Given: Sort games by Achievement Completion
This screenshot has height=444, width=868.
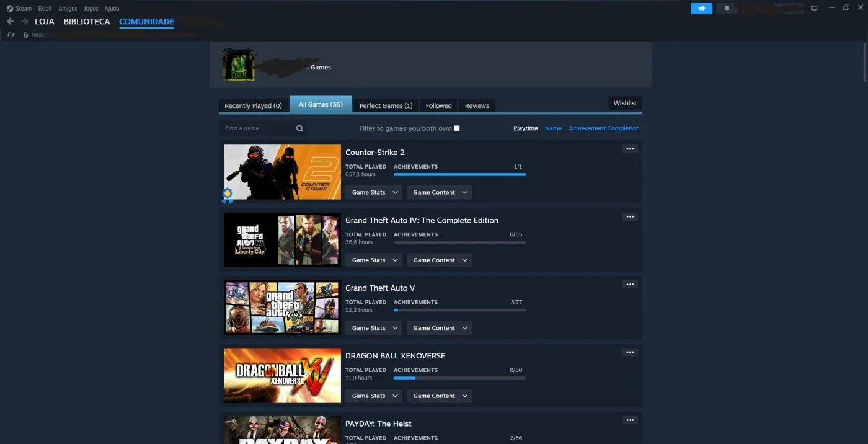Looking at the screenshot, I should point(604,128).
